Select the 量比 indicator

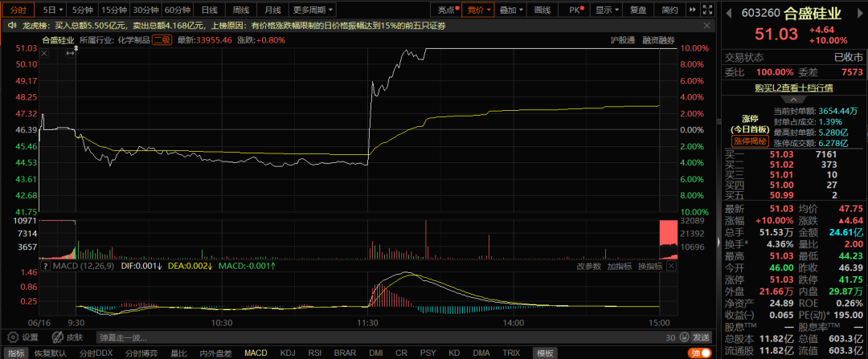(x=178, y=353)
